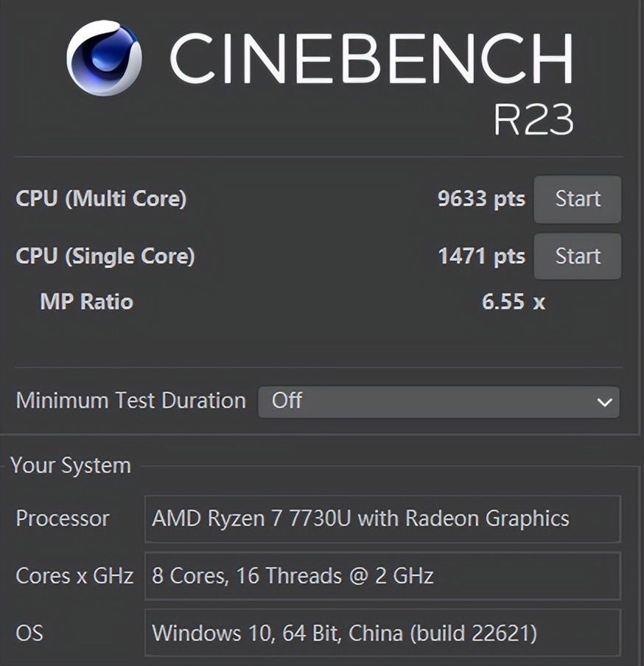Viewport: 644px width, 666px height.
Task: Click the 1471 pts single core score
Action: click(480, 256)
